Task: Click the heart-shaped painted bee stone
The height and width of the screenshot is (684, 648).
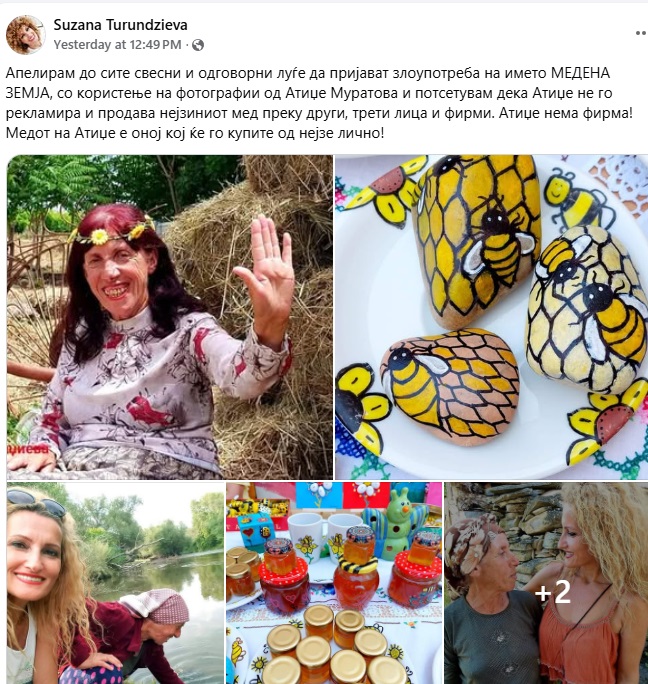Action: click(452, 383)
